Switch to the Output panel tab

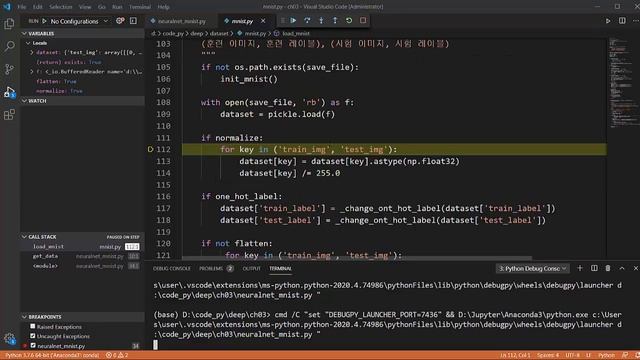[251, 268]
